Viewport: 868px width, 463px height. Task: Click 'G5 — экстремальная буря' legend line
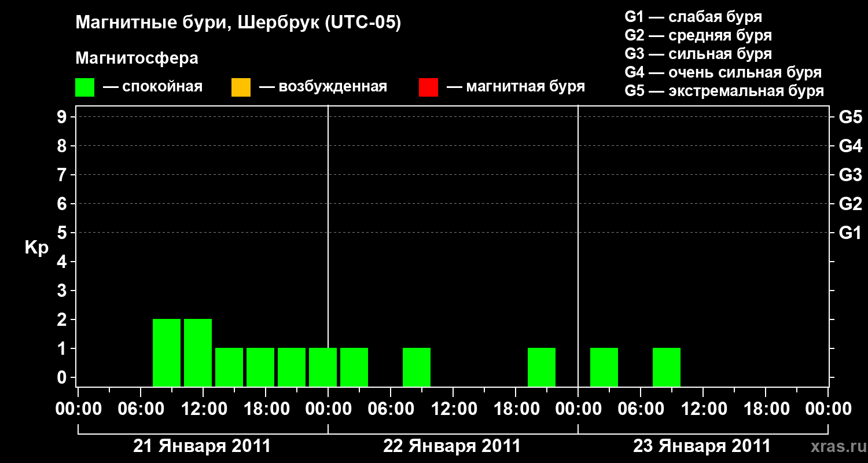point(724,91)
